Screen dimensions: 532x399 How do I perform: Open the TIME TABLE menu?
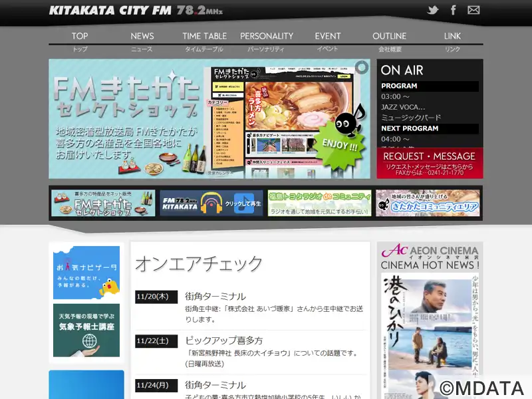coord(205,36)
